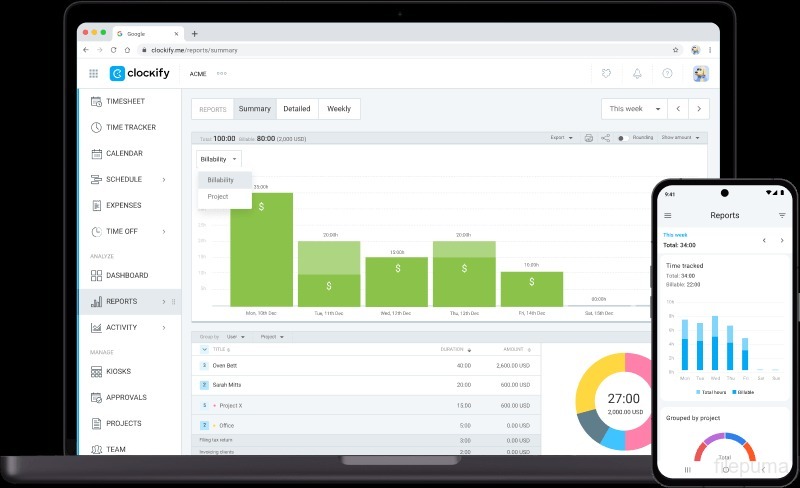Open the Time Tracker in the sidebar
The image size is (800, 488).
tap(130, 128)
